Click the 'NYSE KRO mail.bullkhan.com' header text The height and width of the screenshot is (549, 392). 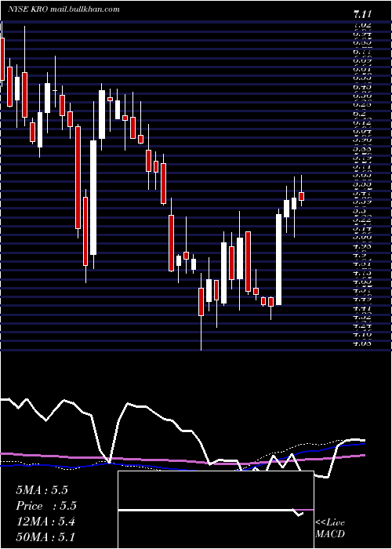[x=64, y=9]
